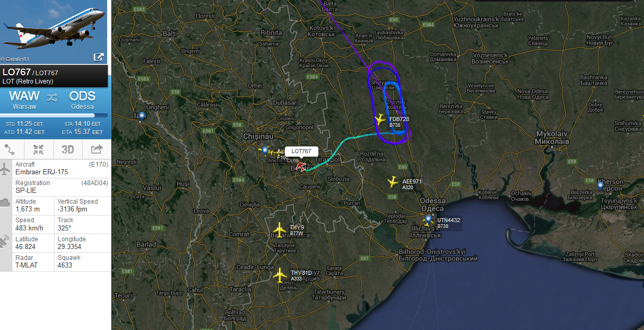Open the aircraft photo thumbnail
The image size is (644, 330).
click(54, 32)
